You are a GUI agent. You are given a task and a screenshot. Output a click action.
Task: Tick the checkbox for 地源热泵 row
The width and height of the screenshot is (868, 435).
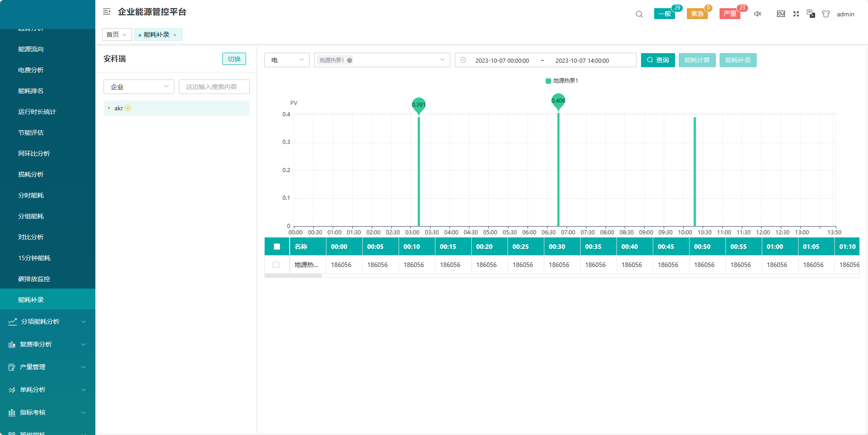pyautogui.click(x=276, y=265)
